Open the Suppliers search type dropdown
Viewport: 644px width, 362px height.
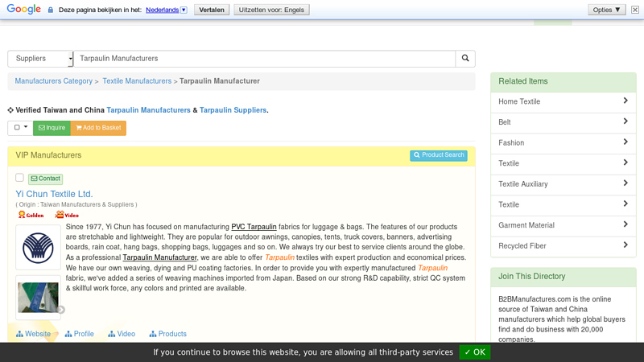click(x=39, y=59)
